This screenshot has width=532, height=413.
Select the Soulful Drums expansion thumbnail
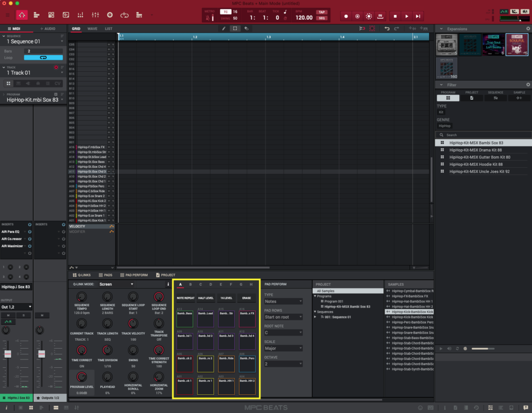(517, 45)
